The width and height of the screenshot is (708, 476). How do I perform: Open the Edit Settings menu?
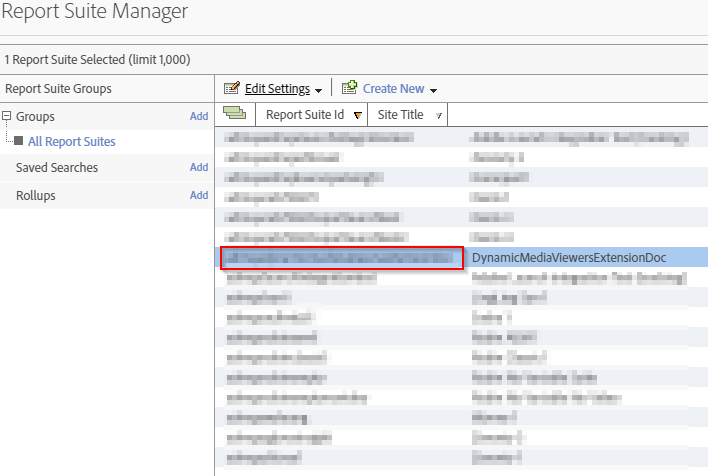(x=277, y=89)
